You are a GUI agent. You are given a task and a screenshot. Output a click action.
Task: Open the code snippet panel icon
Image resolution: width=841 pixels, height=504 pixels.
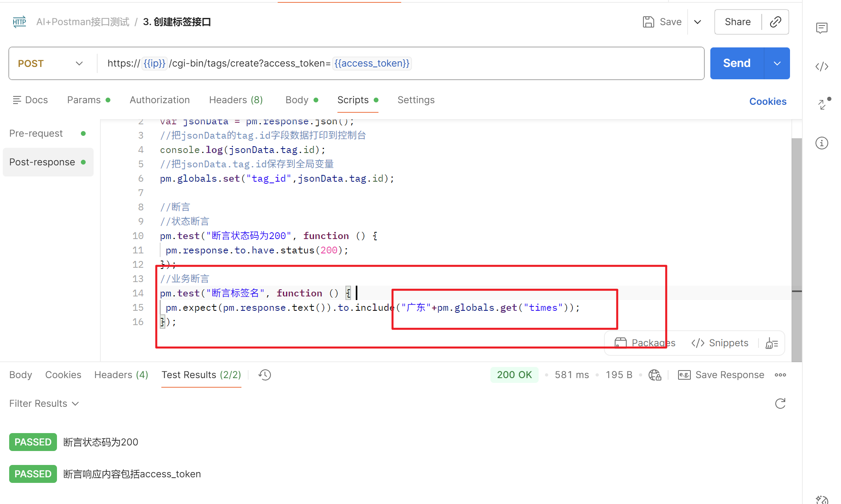click(x=821, y=67)
